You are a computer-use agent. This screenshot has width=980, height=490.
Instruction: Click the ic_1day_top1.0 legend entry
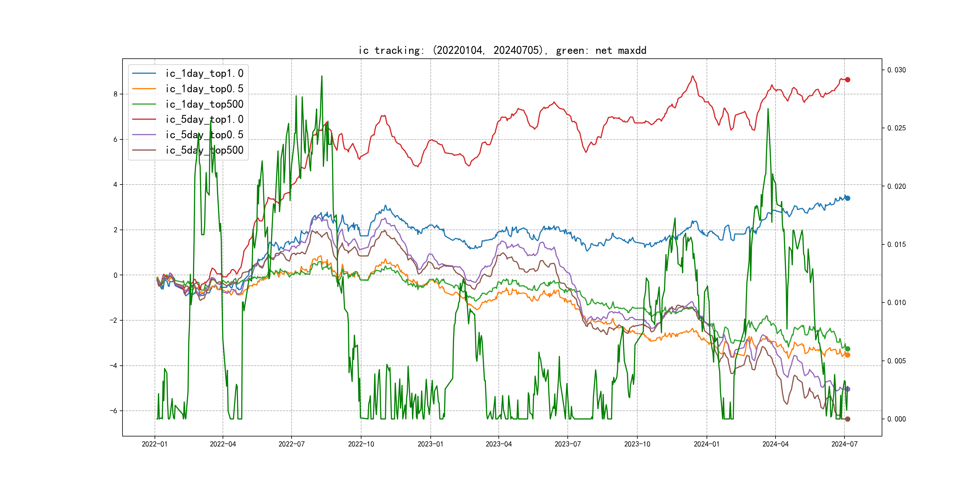204,73
